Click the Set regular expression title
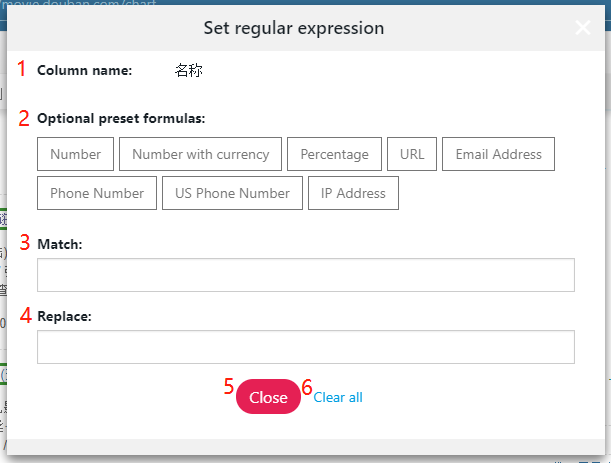Screen dimensions: 611x463 tap(293, 28)
